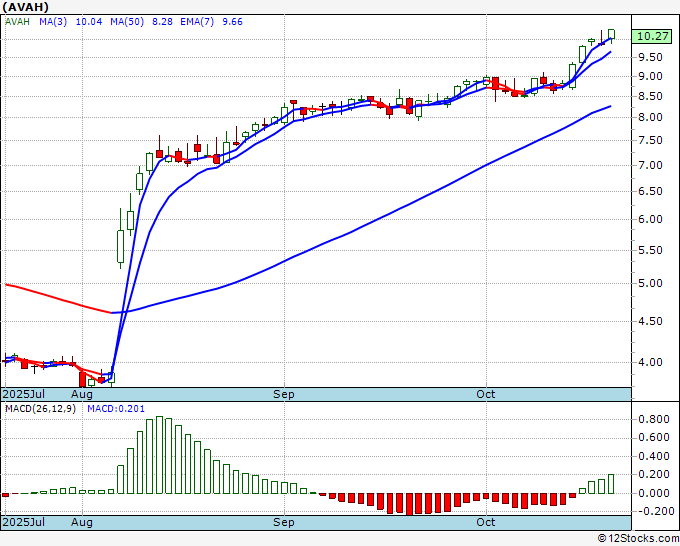This screenshot has width=680, height=546.
Task: Click the EMA(7) value 9.66
Action: tap(232, 22)
